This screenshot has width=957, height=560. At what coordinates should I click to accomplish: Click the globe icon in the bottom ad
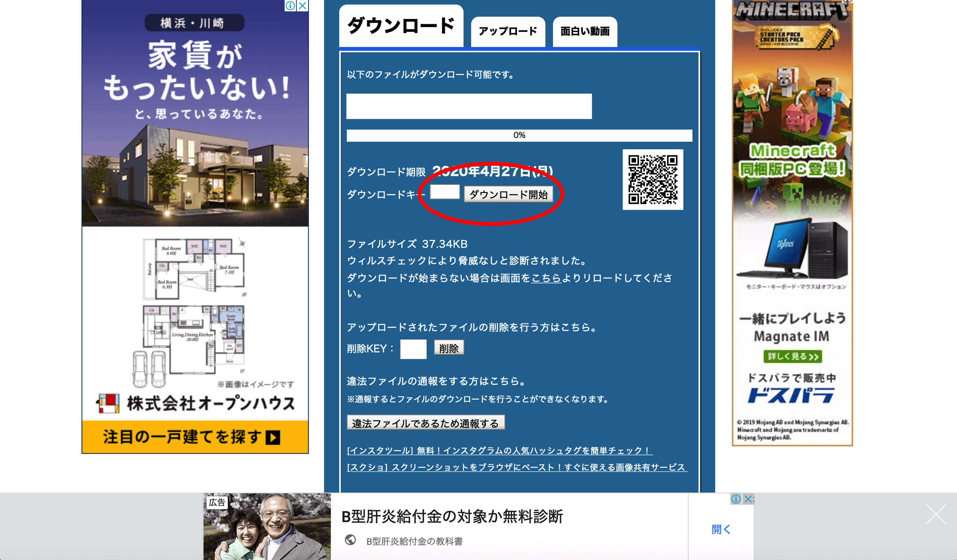(350, 540)
